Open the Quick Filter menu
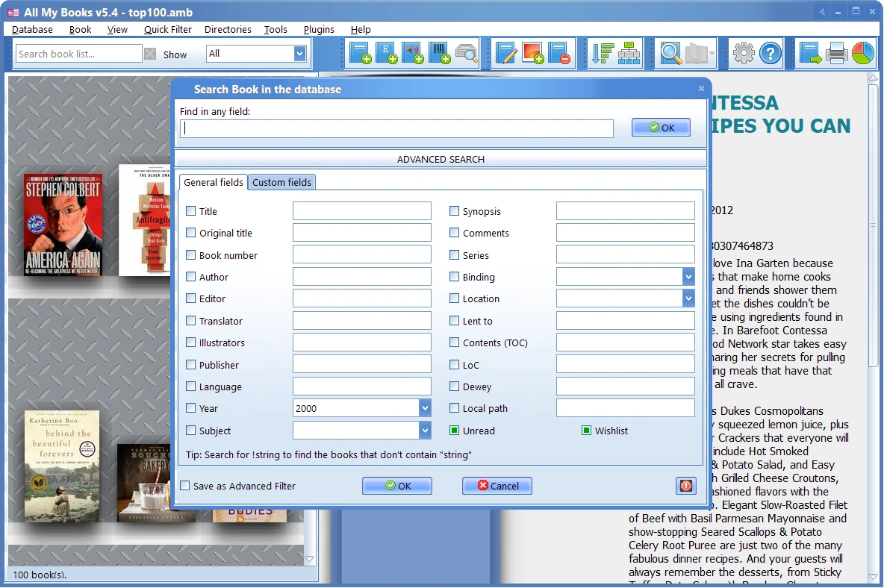This screenshot has width=884, height=588. point(167,29)
